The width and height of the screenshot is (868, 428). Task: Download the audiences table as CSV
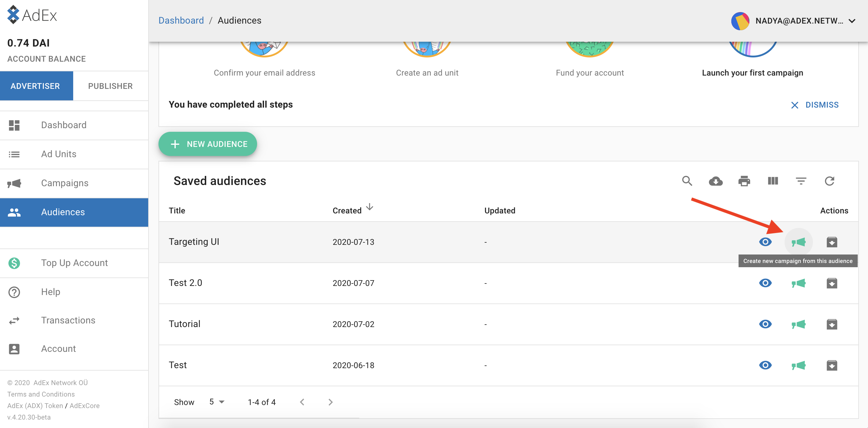[715, 181]
